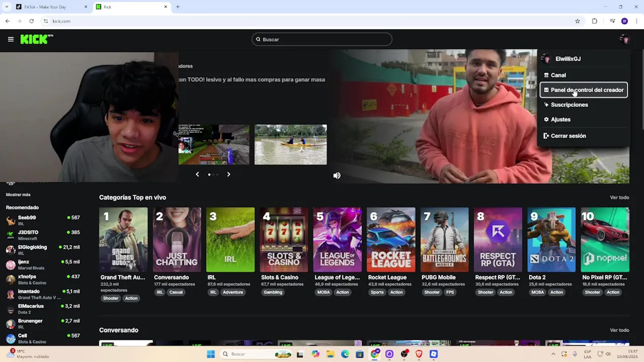Select the kayak stream thumbnail in carousel
644x362 pixels.
[x=290, y=145]
